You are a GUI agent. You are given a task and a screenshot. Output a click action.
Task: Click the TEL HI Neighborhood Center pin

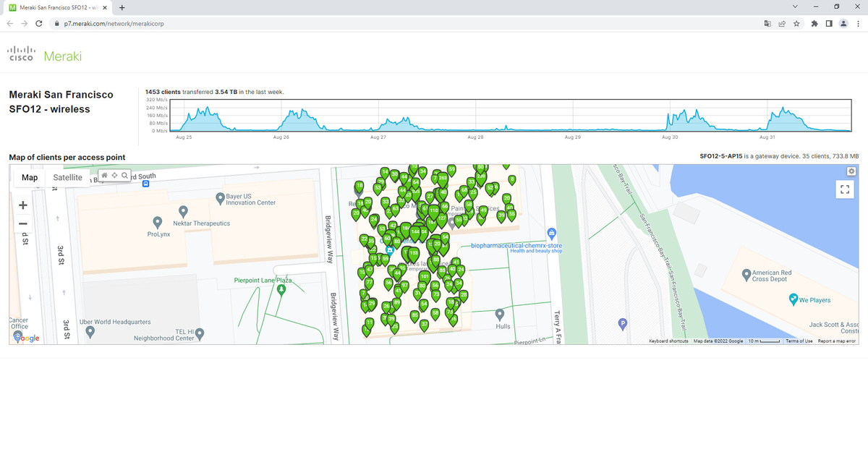point(200,334)
